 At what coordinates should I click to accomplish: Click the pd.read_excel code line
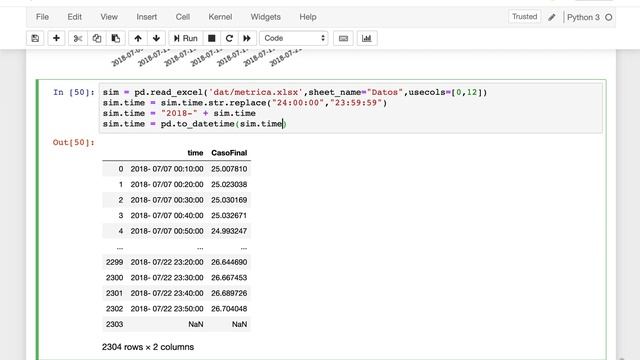pos(295,92)
